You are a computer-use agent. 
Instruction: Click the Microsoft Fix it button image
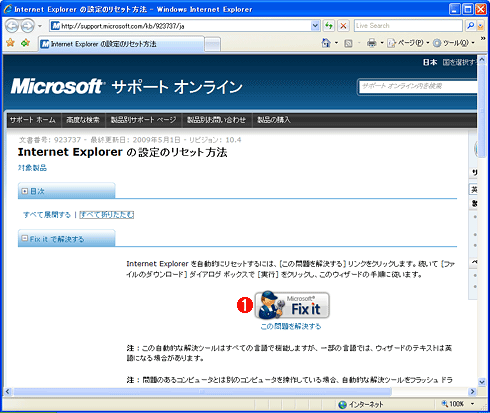tap(292, 305)
